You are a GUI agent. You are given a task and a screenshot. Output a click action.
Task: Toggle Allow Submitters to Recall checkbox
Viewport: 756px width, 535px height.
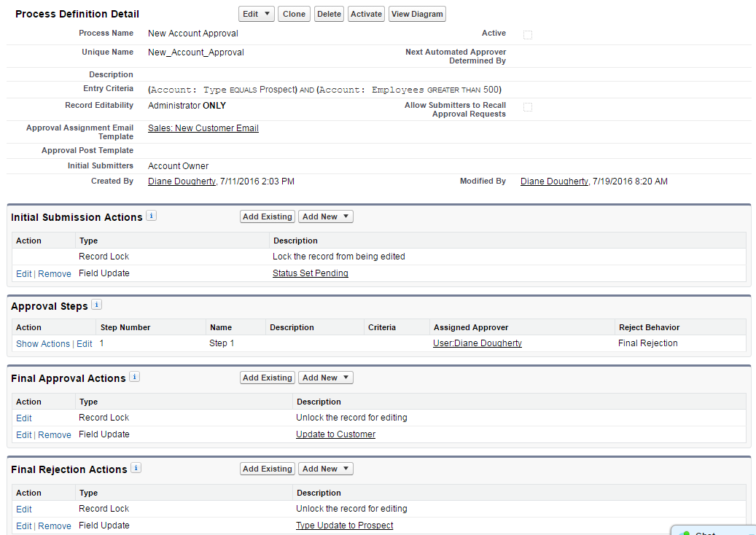point(528,107)
